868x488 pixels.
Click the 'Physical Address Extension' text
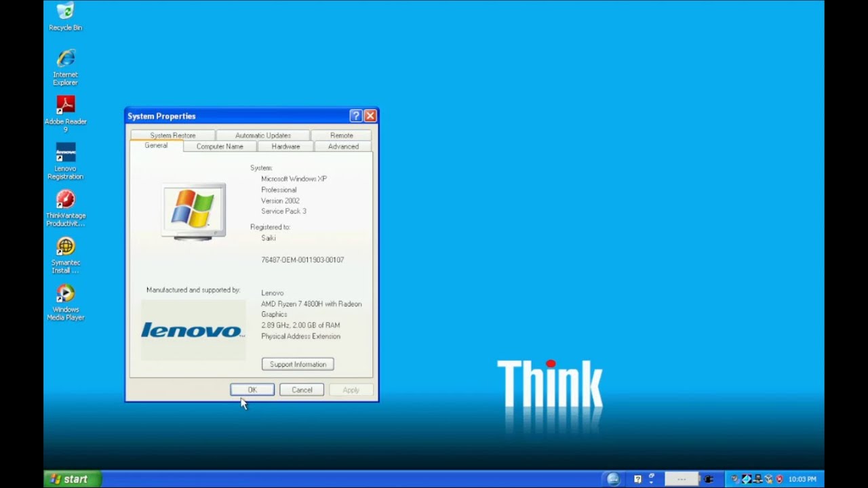click(300, 336)
